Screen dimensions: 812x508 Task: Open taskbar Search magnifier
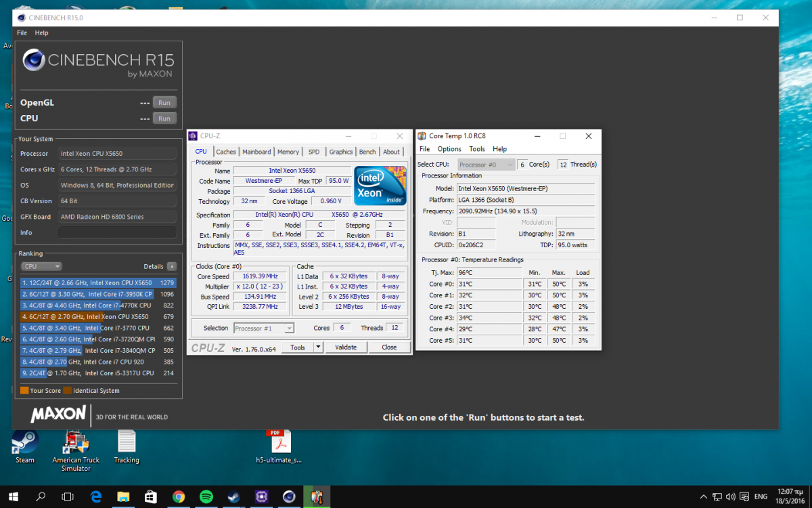(x=41, y=496)
